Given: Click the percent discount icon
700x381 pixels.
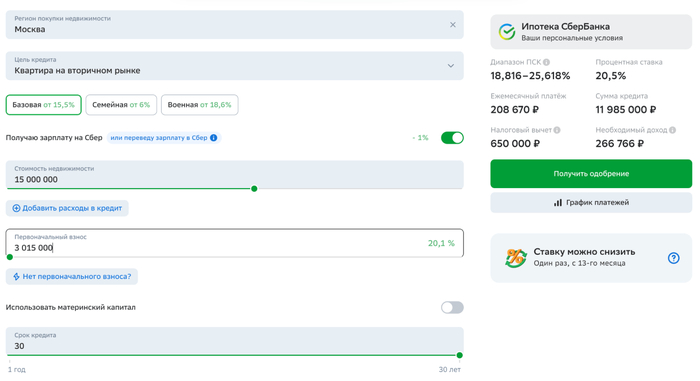Looking at the screenshot, I should pos(516,258).
